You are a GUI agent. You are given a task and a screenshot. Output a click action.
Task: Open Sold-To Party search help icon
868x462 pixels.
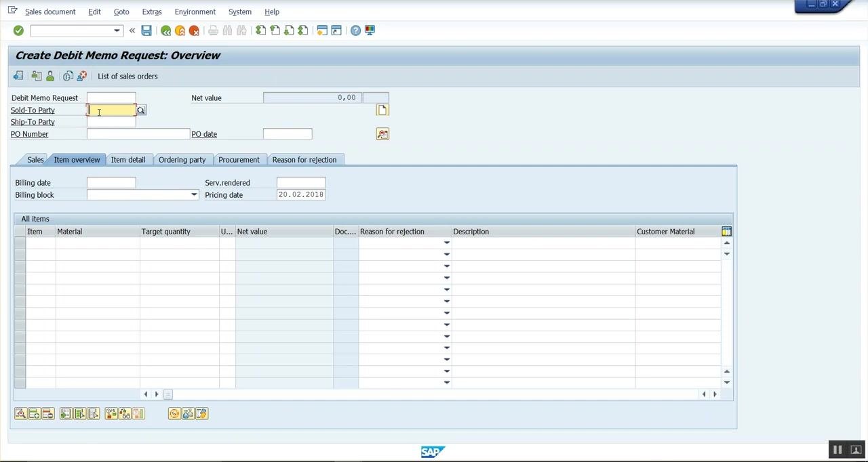click(141, 110)
